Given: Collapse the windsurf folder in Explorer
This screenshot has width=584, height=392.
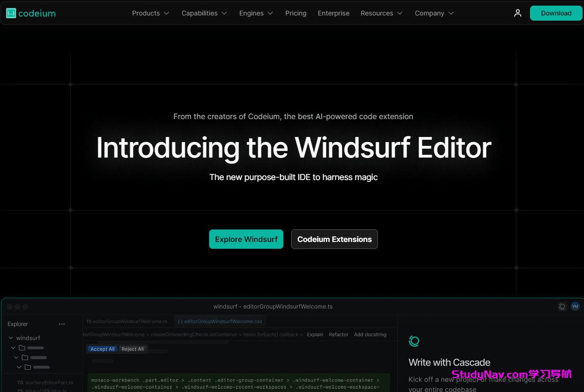Looking at the screenshot, I should pos(10,338).
